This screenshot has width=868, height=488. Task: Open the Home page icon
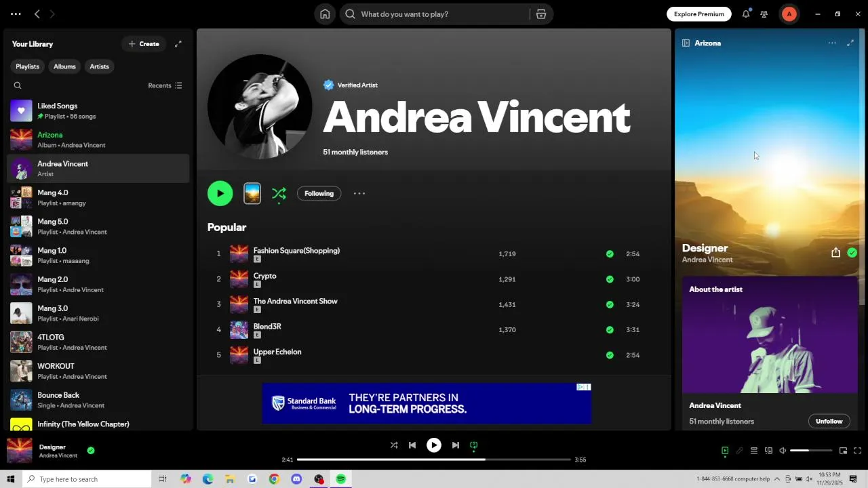point(325,14)
